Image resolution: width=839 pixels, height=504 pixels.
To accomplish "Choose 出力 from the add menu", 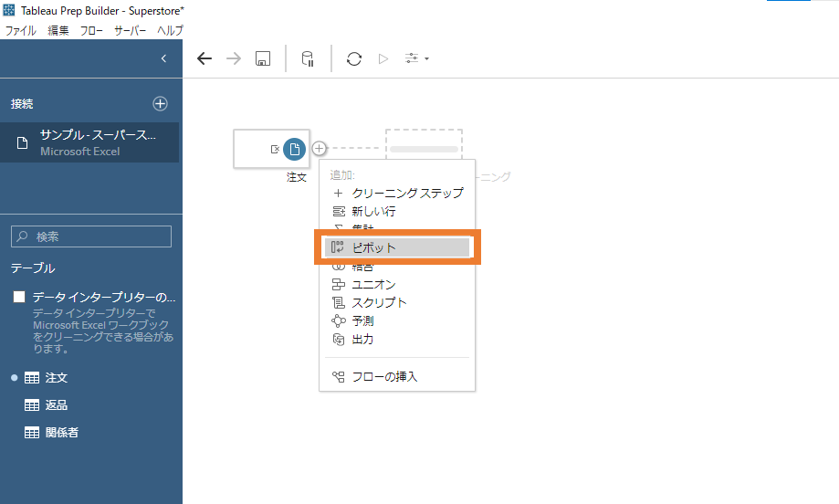I will pos(397,340).
